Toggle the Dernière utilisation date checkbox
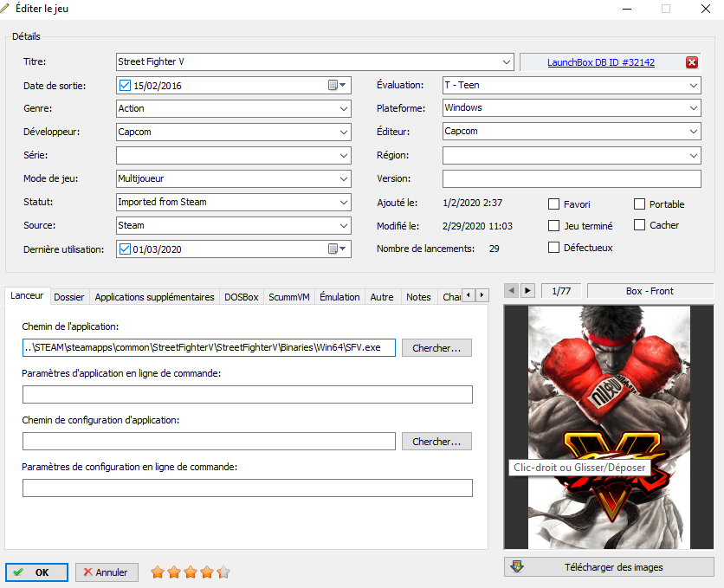 click(125, 249)
